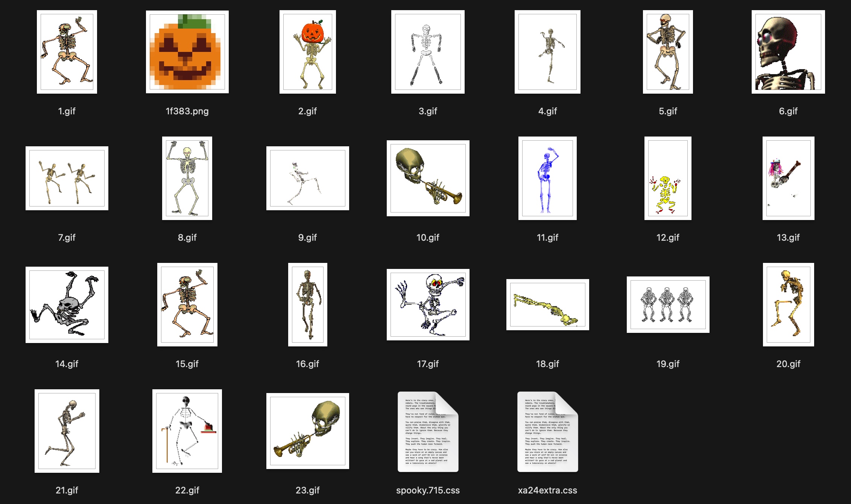Open the 10.gif skull trumpet thumbnail
The image size is (851, 504).
coord(428,178)
